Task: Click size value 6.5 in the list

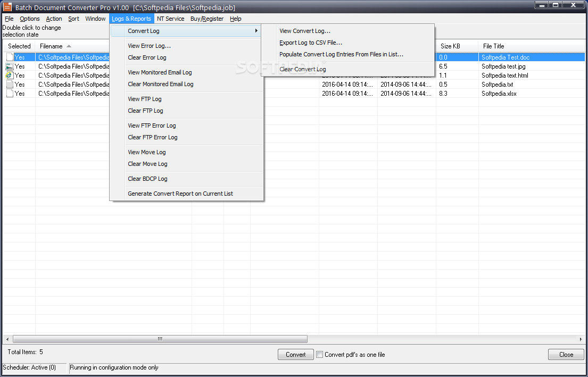Action: pyautogui.click(x=443, y=66)
